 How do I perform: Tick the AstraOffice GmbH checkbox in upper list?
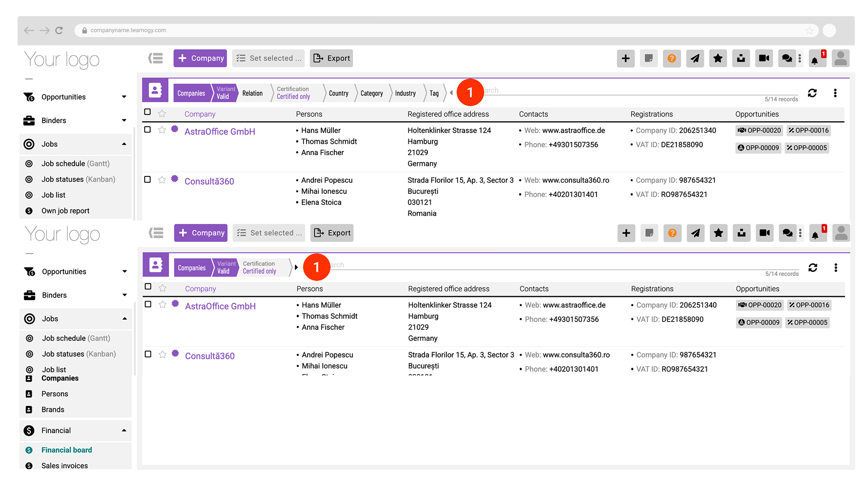point(148,130)
